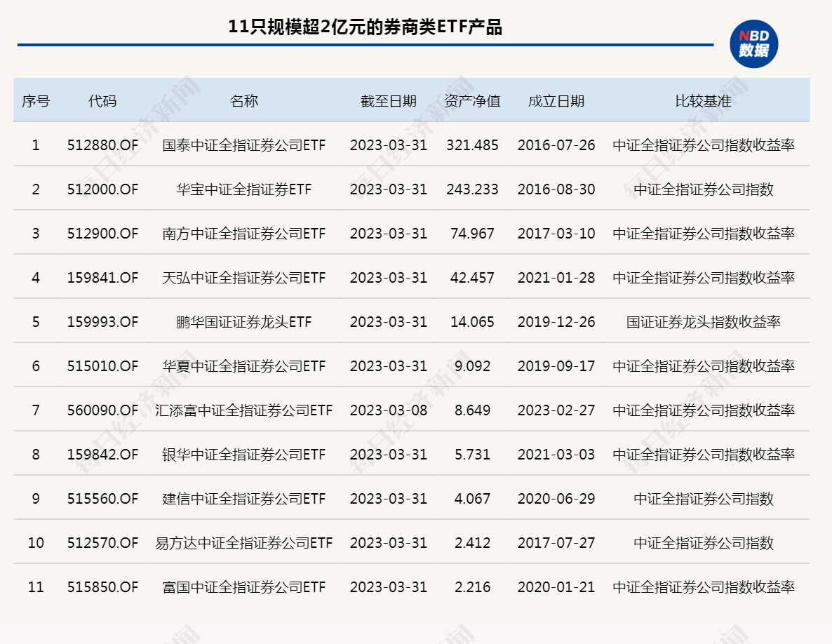The image size is (832, 644).
Task: Select net asset value 9.092
Action: tap(472, 366)
